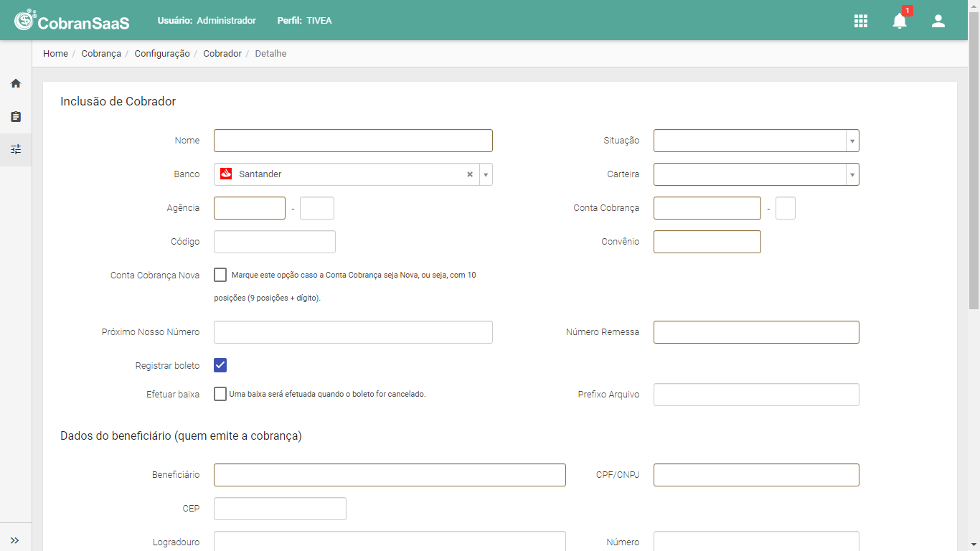Open the settings sliders sidebar icon
The height and width of the screenshot is (551, 980).
[x=16, y=149]
